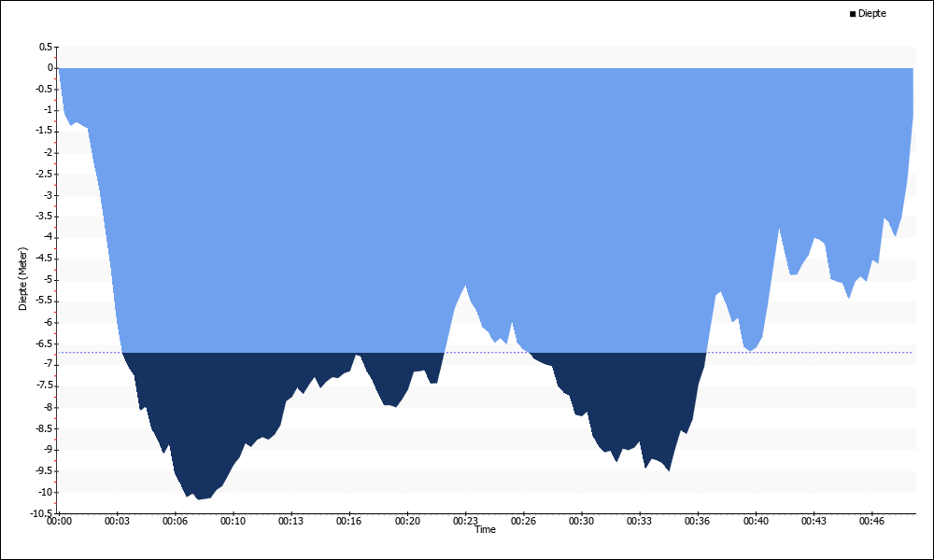This screenshot has width=934, height=560.
Task: Select the 00:10 time axis label
Action: (233, 522)
